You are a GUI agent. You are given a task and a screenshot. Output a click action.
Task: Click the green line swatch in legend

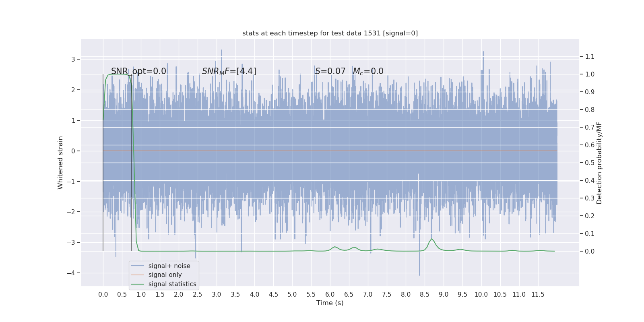click(x=138, y=284)
